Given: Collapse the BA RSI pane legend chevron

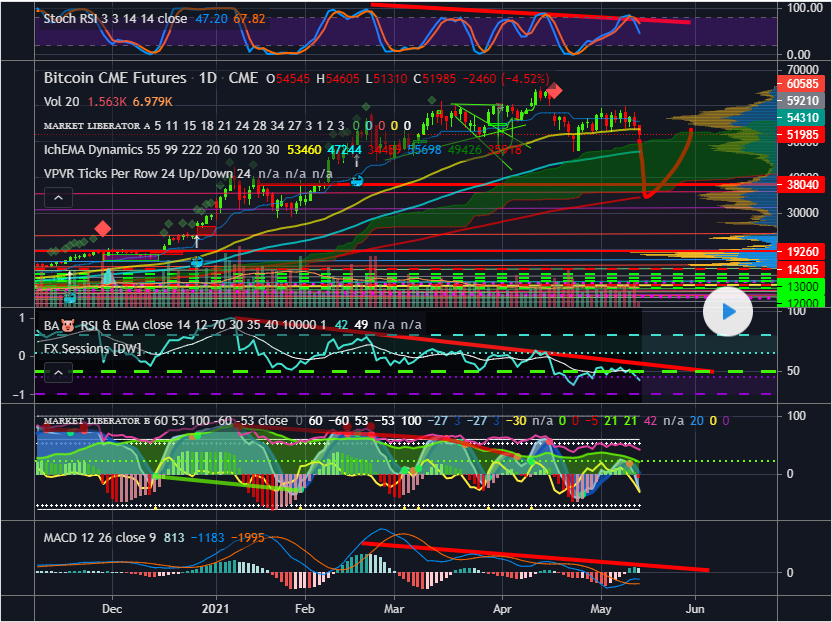Looking at the screenshot, I should [58, 372].
